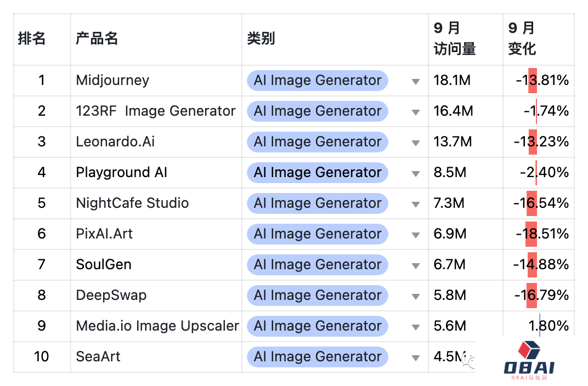Select the PixAI.Art product name cell
The image size is (588, 386).
click(156, 234)
